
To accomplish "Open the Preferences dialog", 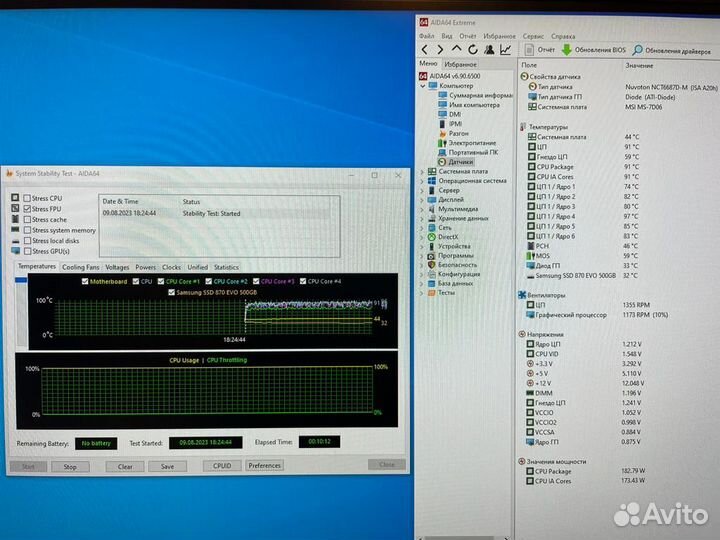I will coord(264,465).
